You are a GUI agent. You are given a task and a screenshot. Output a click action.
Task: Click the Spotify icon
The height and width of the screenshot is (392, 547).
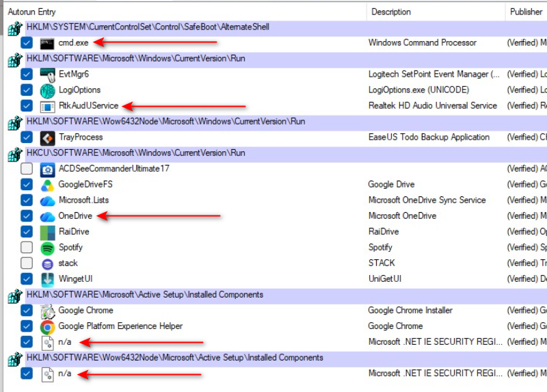coord(47,248)
